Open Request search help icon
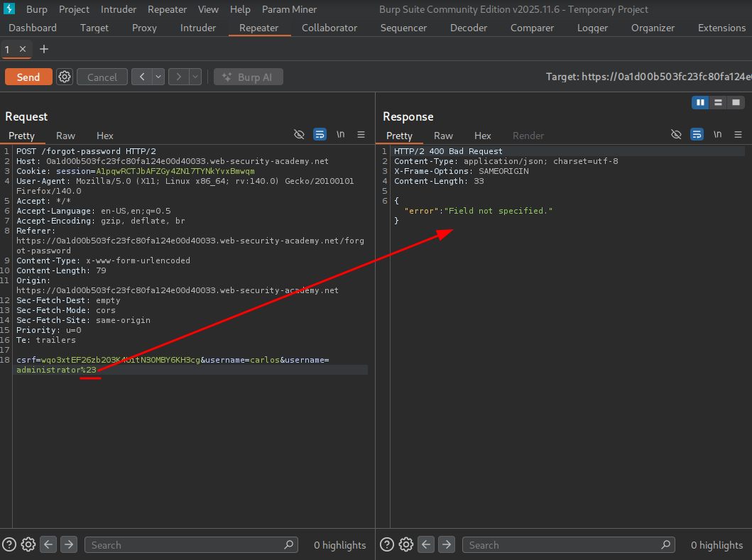This screenshot has width=752, height=560. point(9,544)
